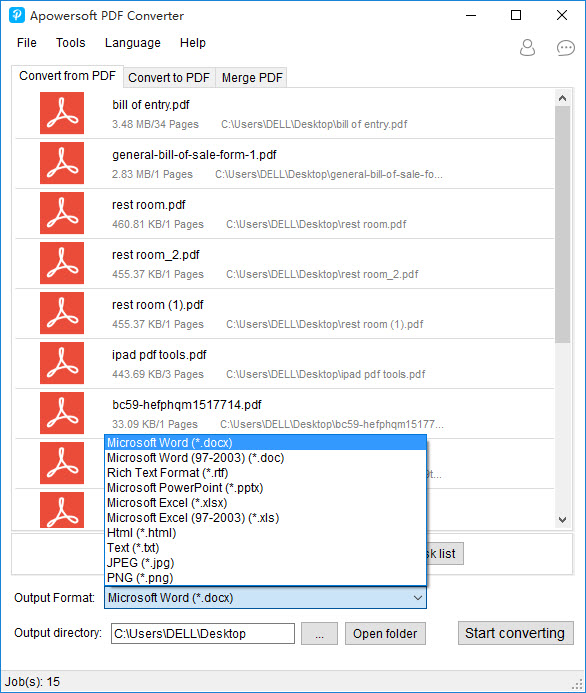The image size is (586, 693).
Task: Click PDF icon for rest room (1).pdf
Action: [x=62, y=313]
